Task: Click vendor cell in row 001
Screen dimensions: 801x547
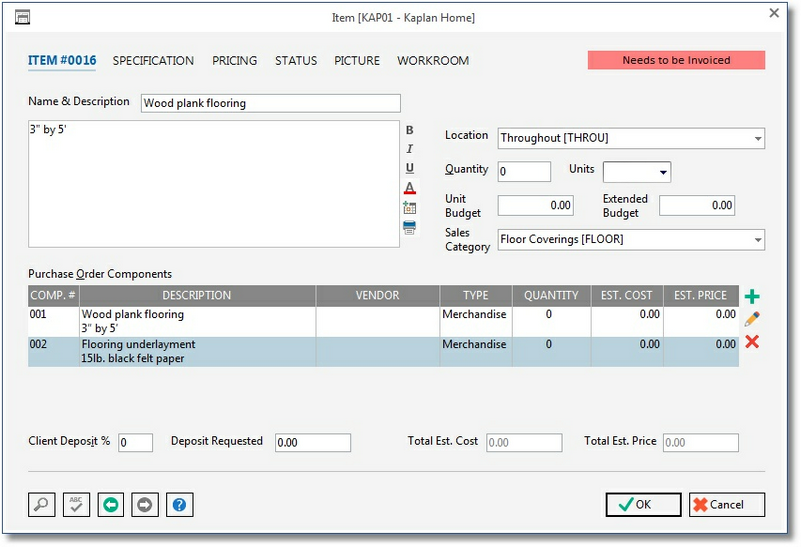Action: click(378, 321)
